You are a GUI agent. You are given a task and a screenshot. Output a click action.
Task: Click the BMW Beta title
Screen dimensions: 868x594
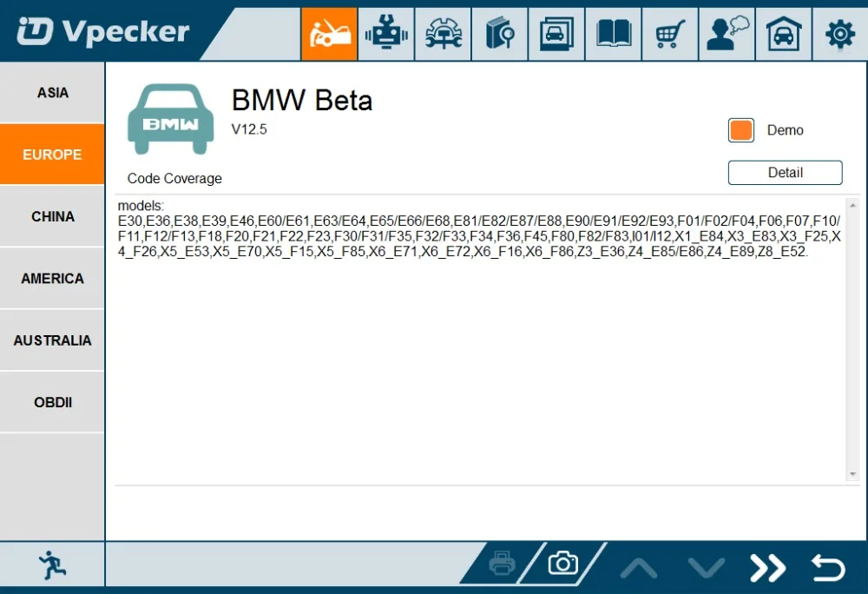tap(302, 100)
